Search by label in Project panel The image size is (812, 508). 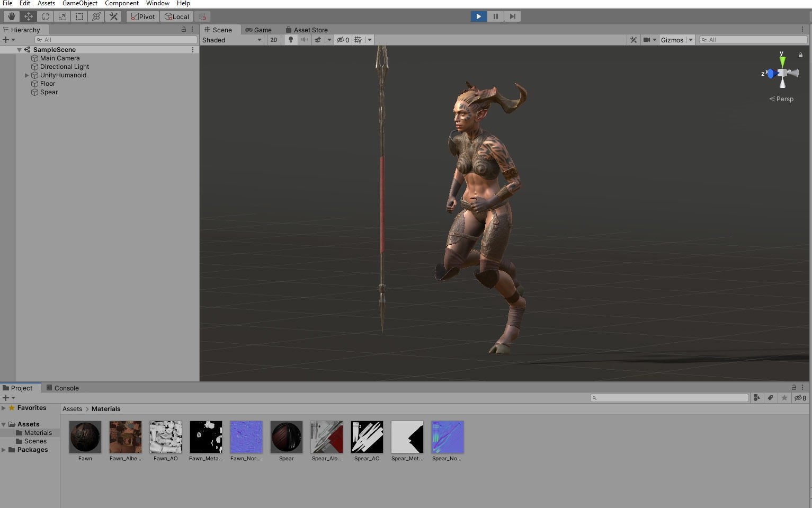(771, 398)
